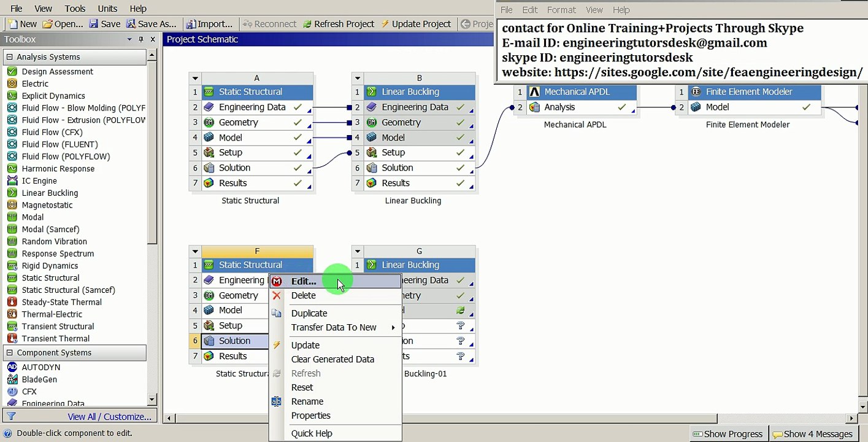Open the Tools menu

(x=75, y=9)
